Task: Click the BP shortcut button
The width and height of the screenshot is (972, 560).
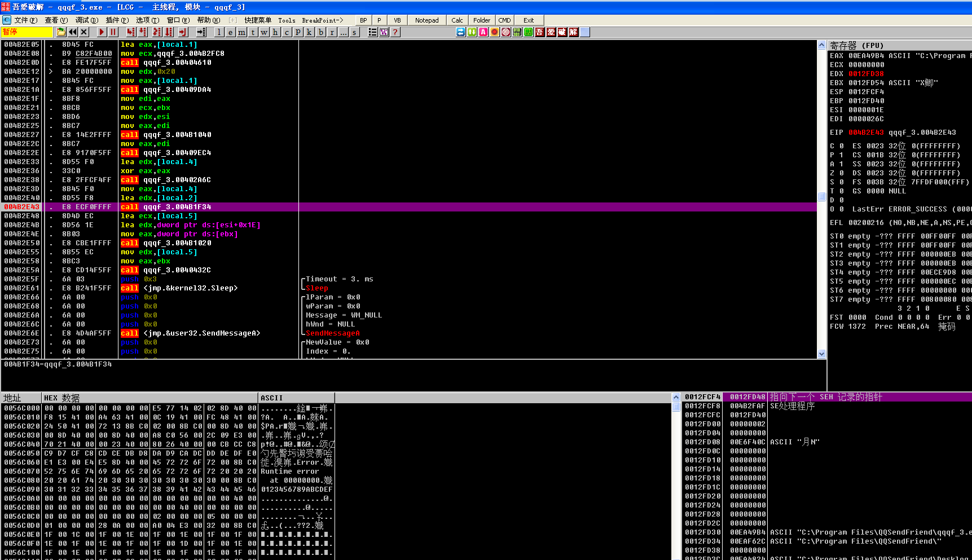Action: [x=363, y=20]
